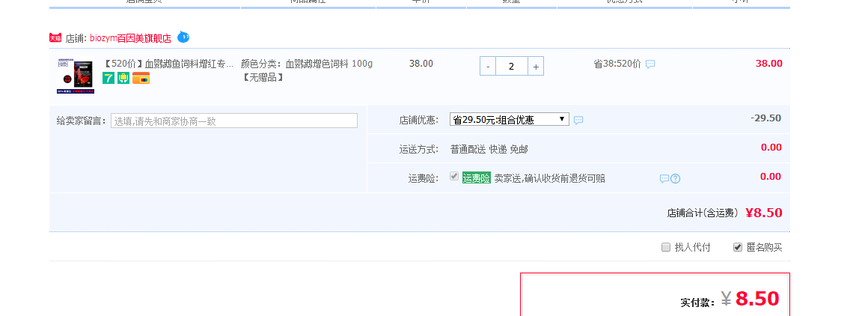Click the chat bubble icon in 运费险 row
868x316 pixels.
pyautogui.click(x=664, y=178)
